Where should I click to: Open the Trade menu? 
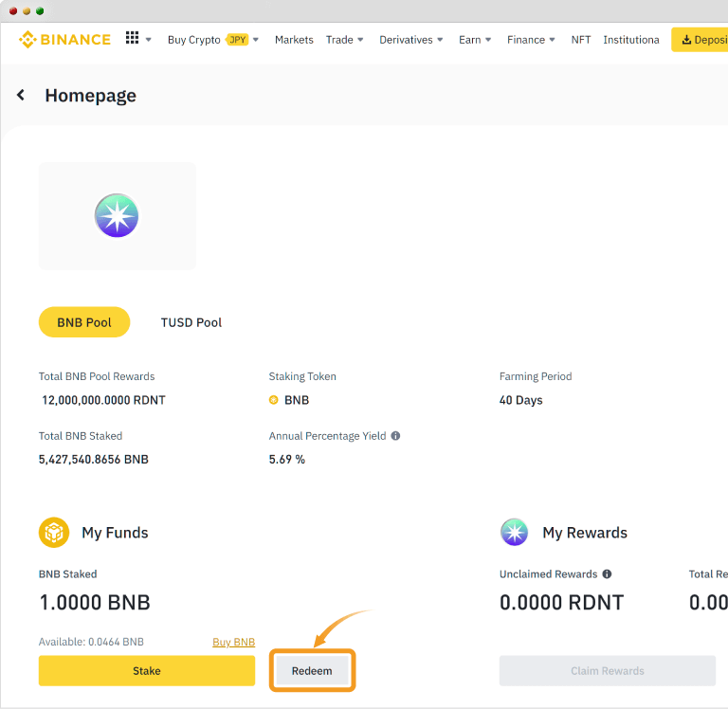pos(339,40)
